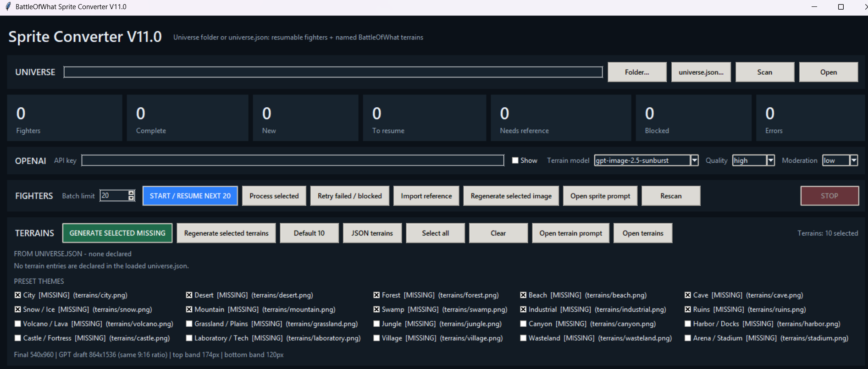The image size is (868, 369).
Task: Uncheck the Forest terrain checkbox
Action: click(x=376, y=295)
